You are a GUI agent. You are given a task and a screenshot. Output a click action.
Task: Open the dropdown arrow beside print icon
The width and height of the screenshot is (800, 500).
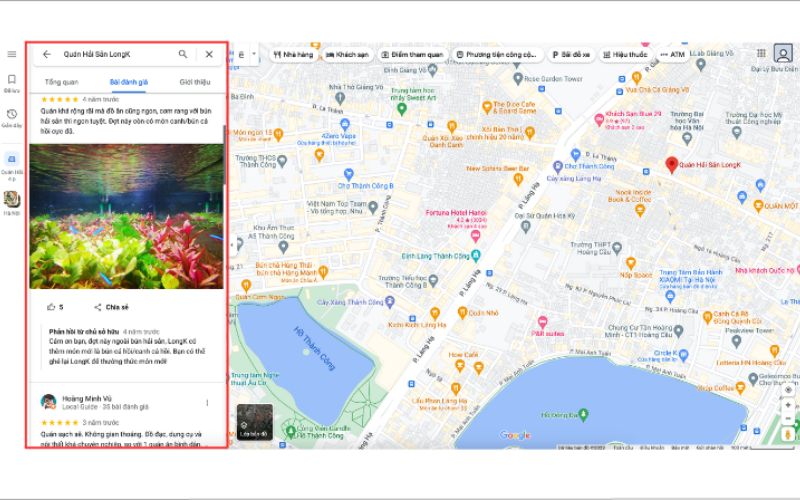(254, 54)
